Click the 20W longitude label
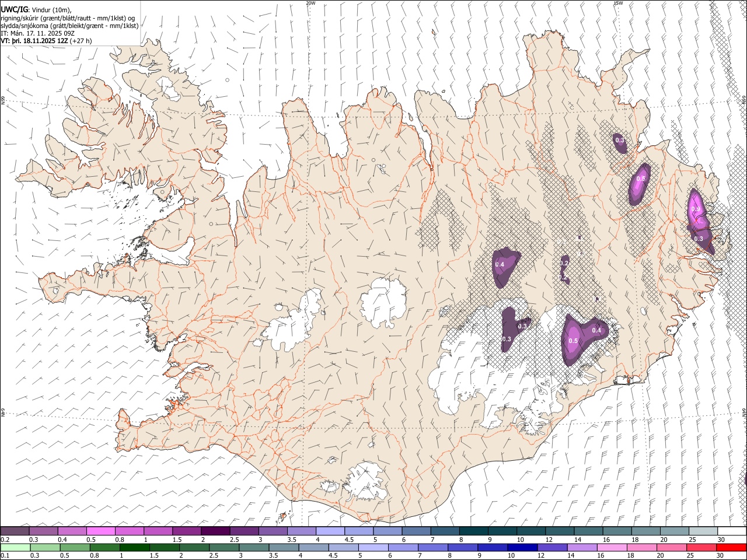 310,3
